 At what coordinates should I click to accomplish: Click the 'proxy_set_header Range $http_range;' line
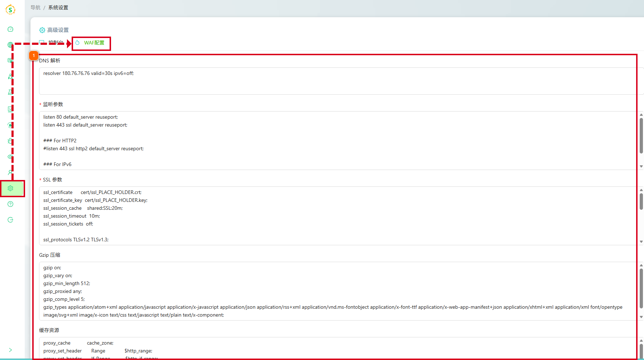click(98, 351)
